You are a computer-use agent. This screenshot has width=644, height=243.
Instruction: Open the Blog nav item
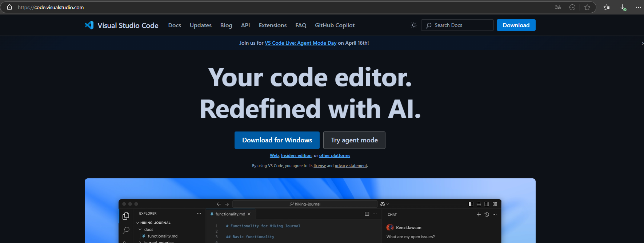pyautogui.click(x=226, y=25)
